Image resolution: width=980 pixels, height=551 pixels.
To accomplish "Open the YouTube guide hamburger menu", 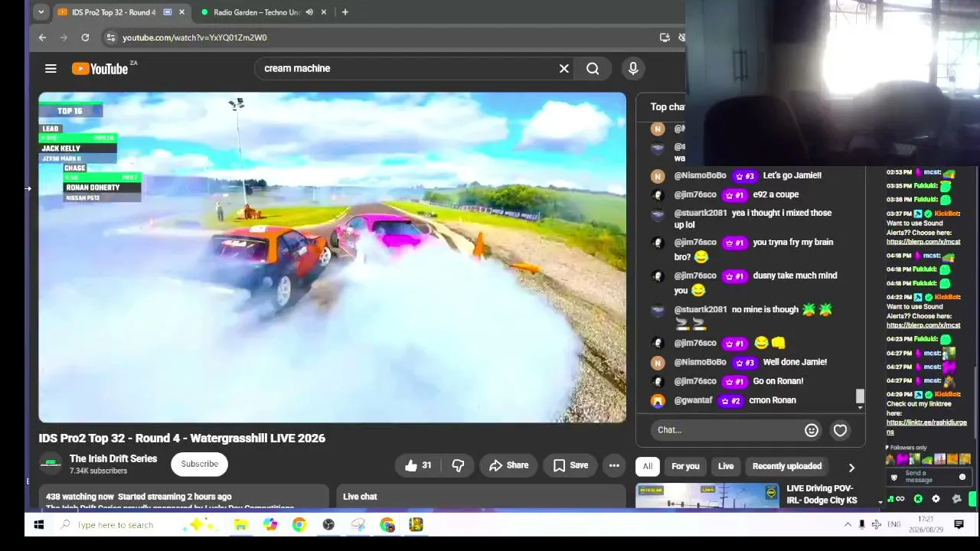I will click(x=51, y=69).
